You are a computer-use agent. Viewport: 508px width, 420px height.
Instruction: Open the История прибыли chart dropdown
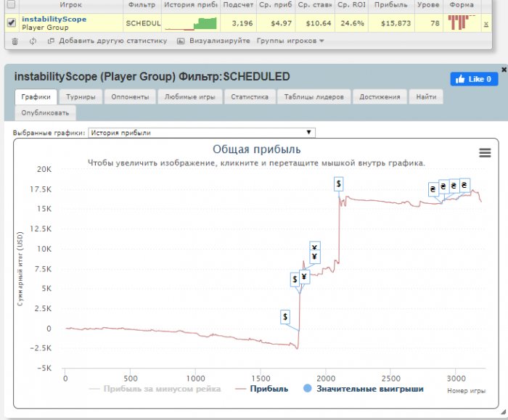(x=202, y=133)
